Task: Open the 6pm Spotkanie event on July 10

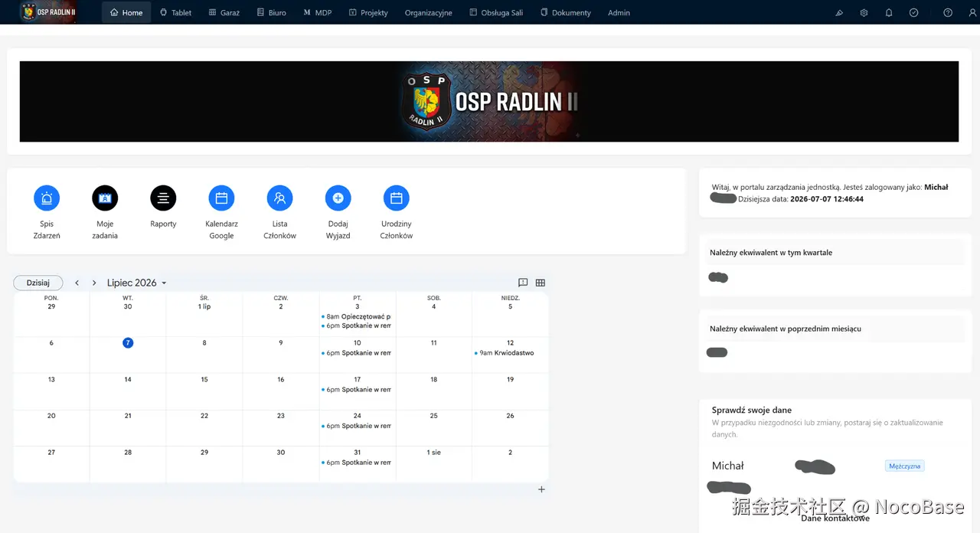Action: click(357, 353)
